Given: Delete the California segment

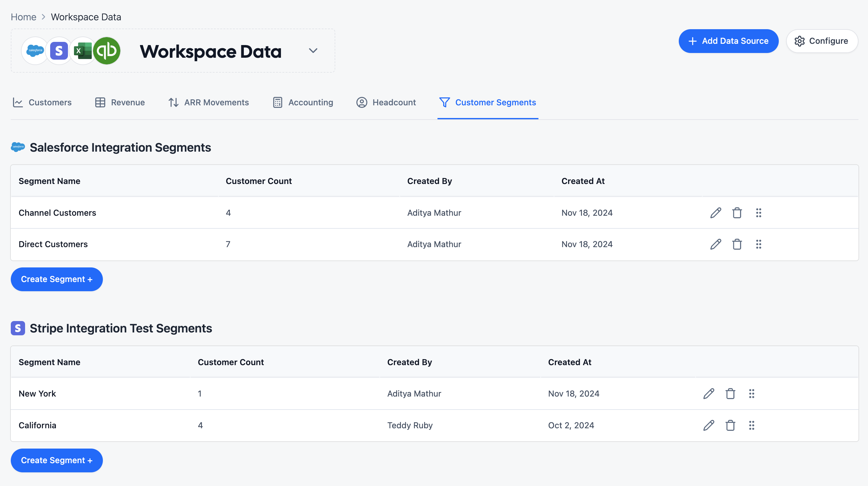Looking at the screenshot, I should tap(730, 425).
